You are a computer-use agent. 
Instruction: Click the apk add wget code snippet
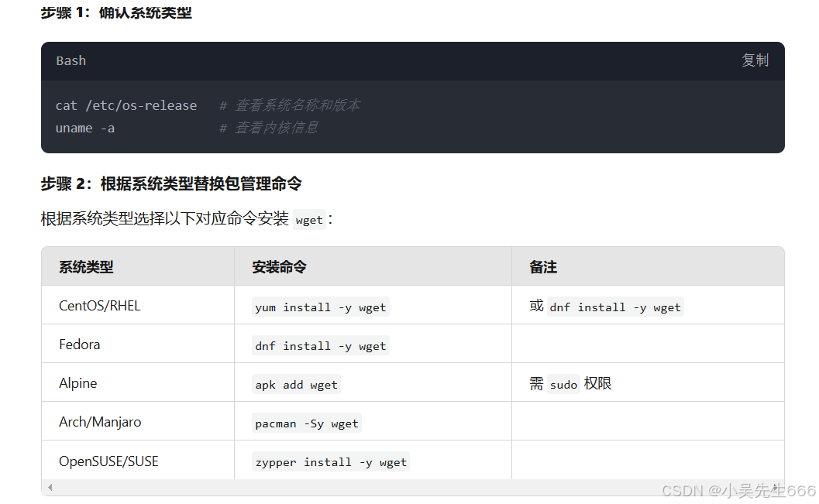click(296, 384)
